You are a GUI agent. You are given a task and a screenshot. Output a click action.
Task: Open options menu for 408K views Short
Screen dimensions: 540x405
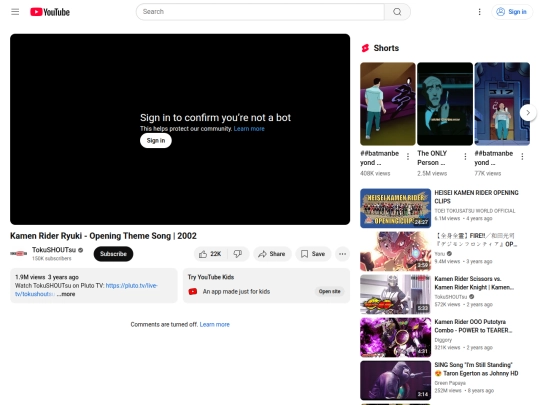tap(408, 157)
